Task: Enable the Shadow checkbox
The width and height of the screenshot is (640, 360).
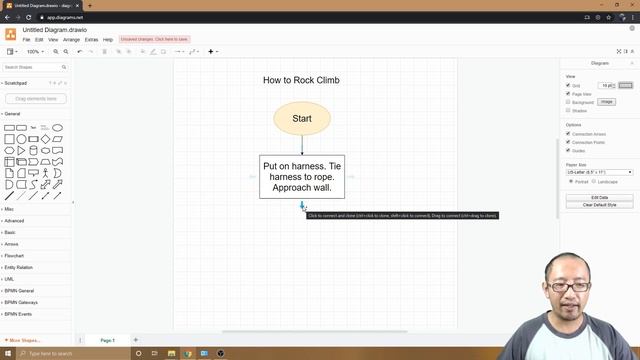Action: (x=568, y=110)
